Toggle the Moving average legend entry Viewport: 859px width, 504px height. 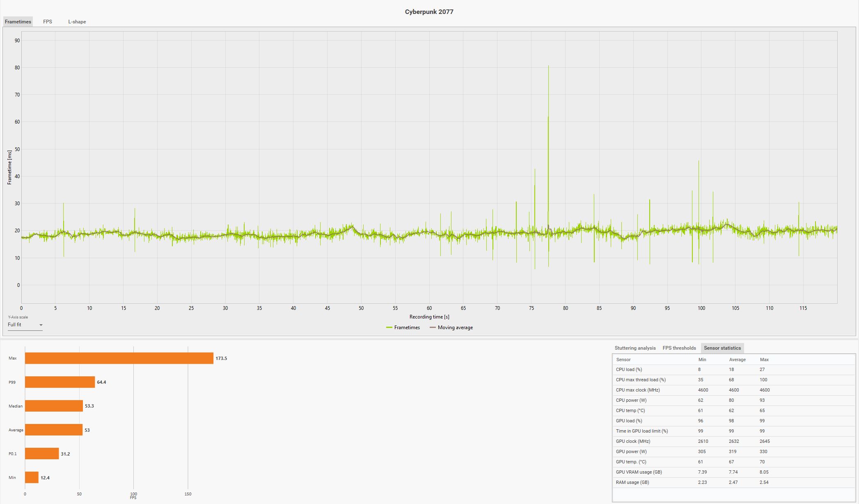pyautogui.click(x=451, y=328)
